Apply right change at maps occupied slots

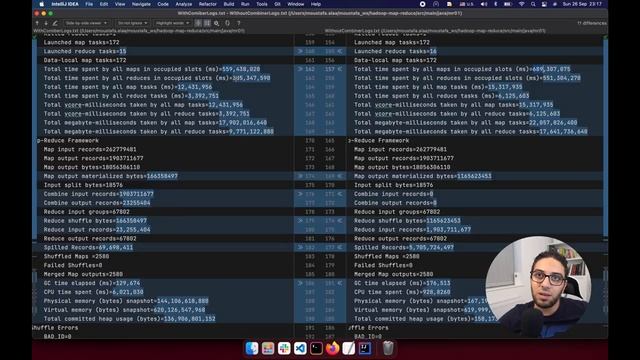click(x=340, y=69)
